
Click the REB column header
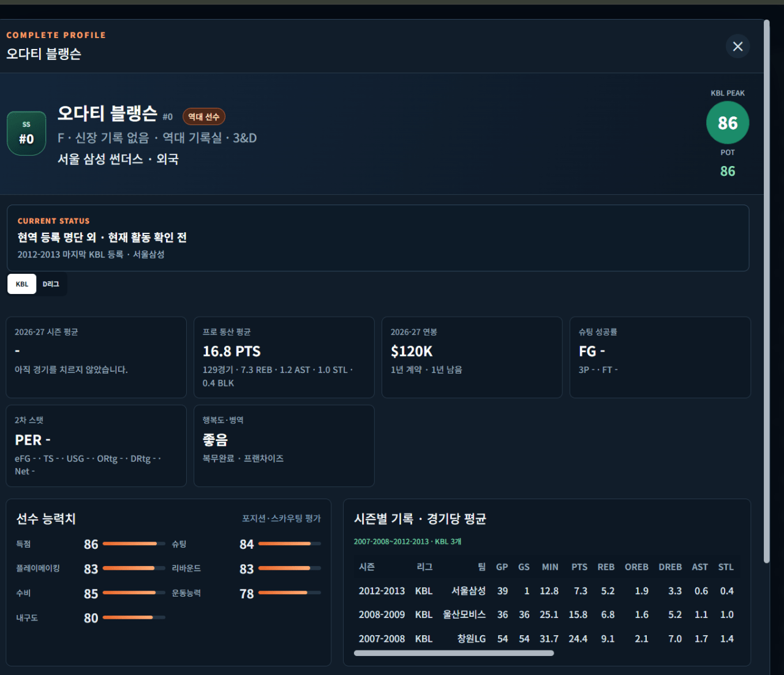pyautogui.click(x=606, y=567)
